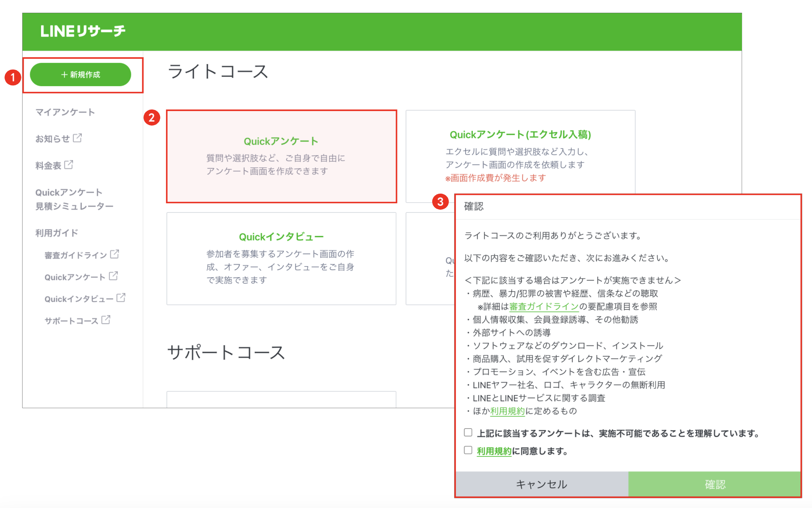Open 審査ガイドライン under 利用ガイド in sidebar
The image size is (812, 508).
coord(76,255)
